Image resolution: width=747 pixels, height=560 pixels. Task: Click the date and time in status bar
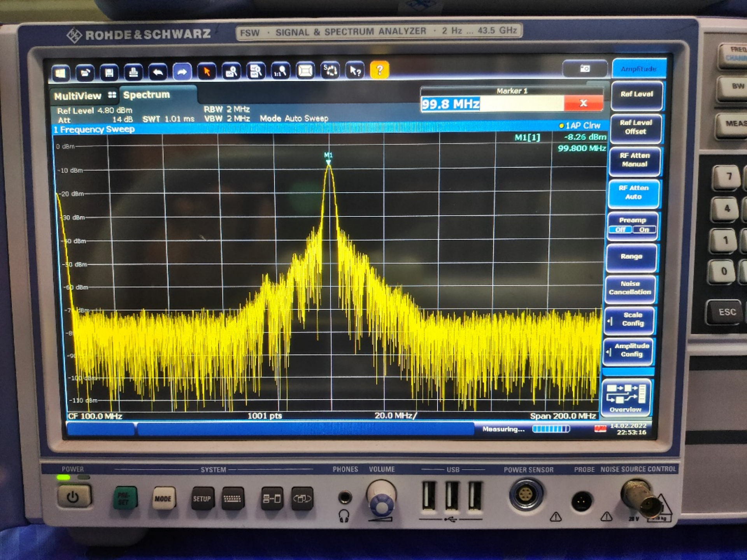tap(629, 429)
